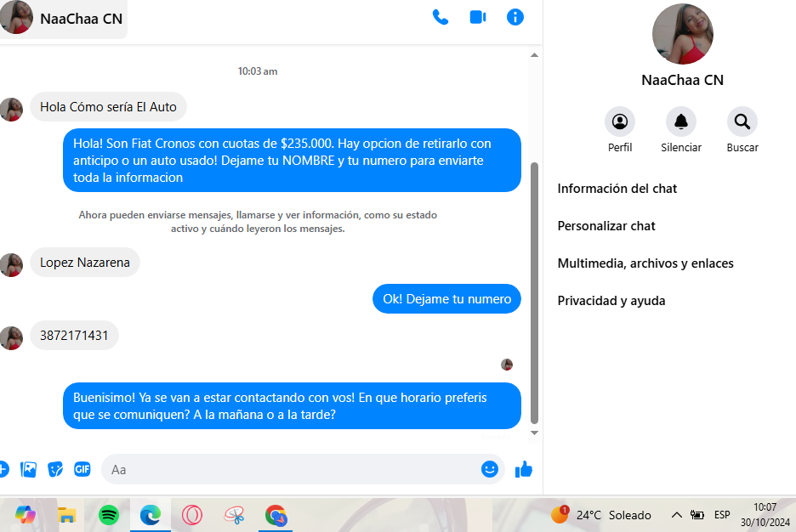Viewport: 796px width, 532px height.
Task: Click the chat scrollbar up arrow
Action: click(534, 54)
